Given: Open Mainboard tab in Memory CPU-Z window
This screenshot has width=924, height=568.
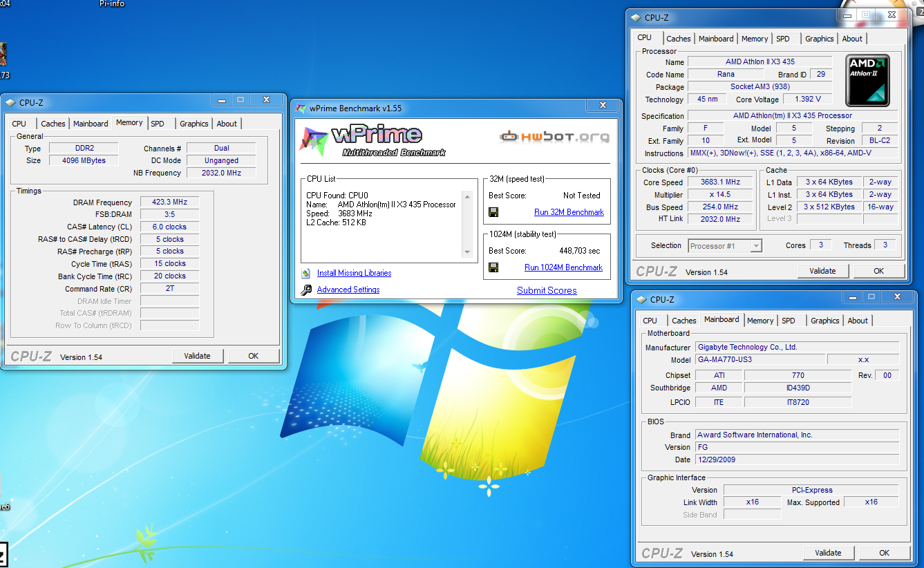Looking at the screenshot, I should point(91,124).
